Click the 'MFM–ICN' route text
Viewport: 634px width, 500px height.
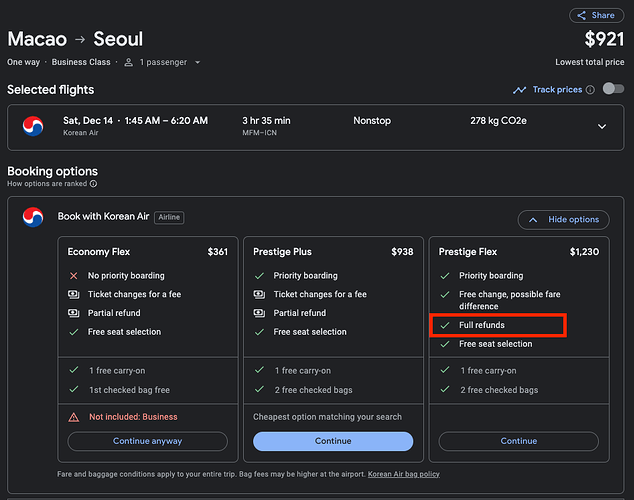pos(260,133)
